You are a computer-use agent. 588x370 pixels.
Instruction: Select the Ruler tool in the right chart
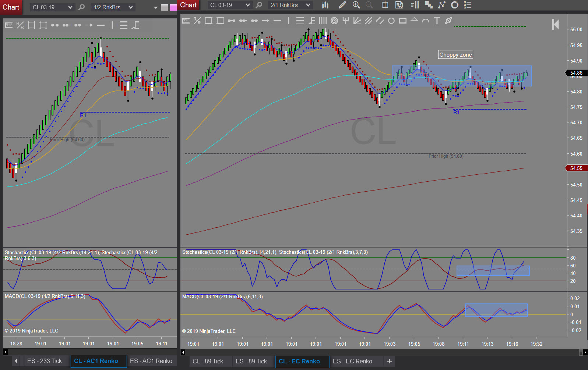[x=186, y=21]
